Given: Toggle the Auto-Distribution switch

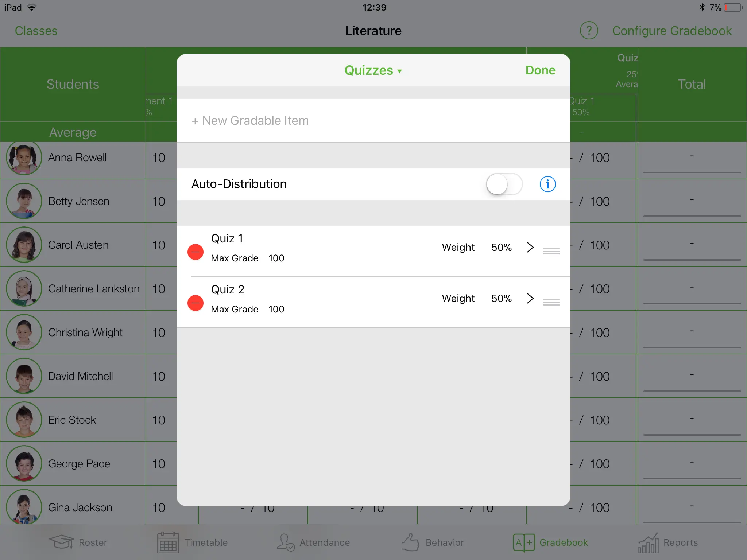Looking at the screenshot, I should coord(502,183).
